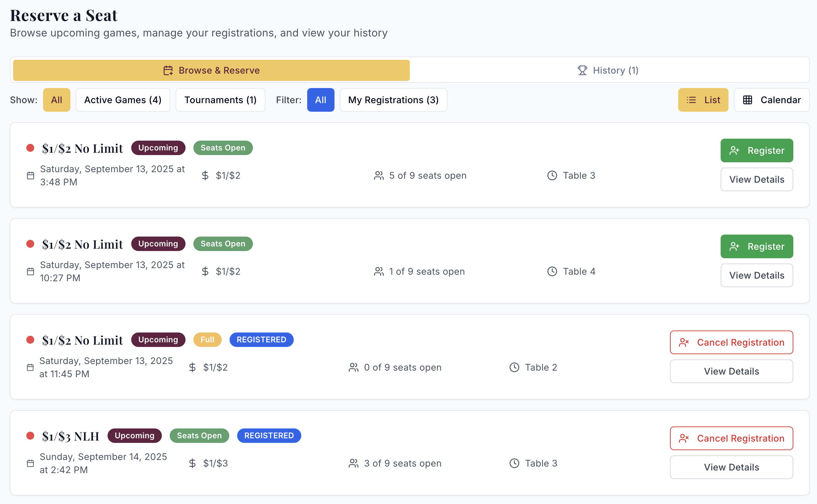The height and width of the screenshot is (504, 817).
Task: Click the red status dot on $1/$3 NLH
Action: tap(30, 436)
